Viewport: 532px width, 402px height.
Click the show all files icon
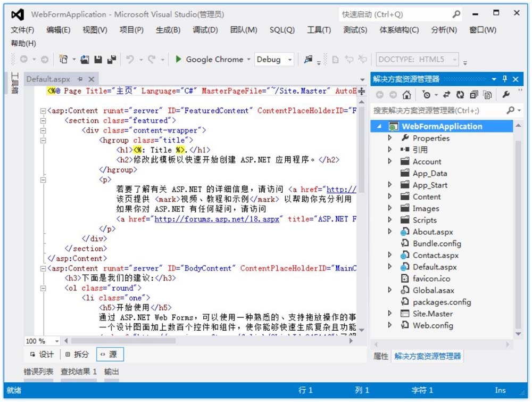(487, 95)
